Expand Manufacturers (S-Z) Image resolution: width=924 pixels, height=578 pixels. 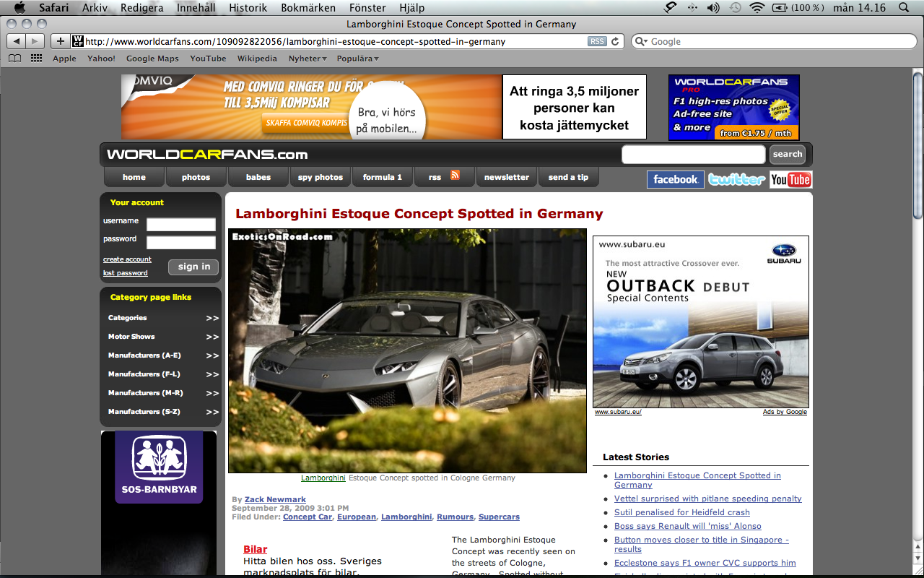[x=212, y=412]
